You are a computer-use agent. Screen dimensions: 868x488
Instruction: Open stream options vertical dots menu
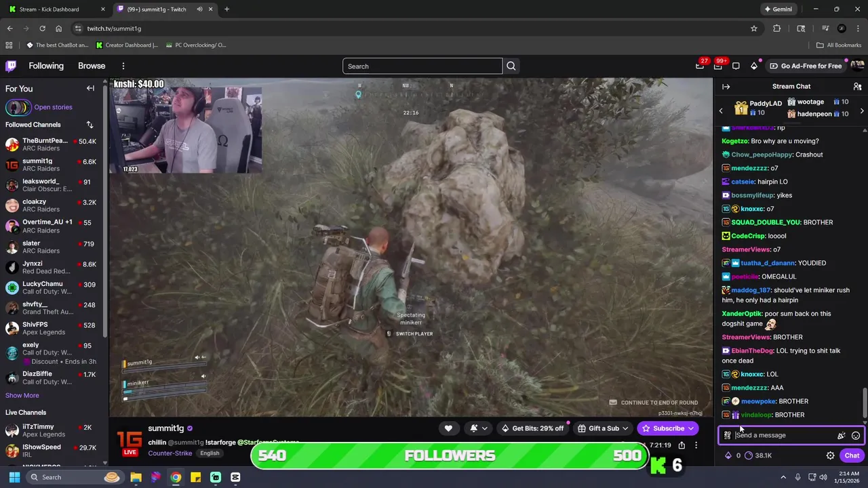(696, 445)
